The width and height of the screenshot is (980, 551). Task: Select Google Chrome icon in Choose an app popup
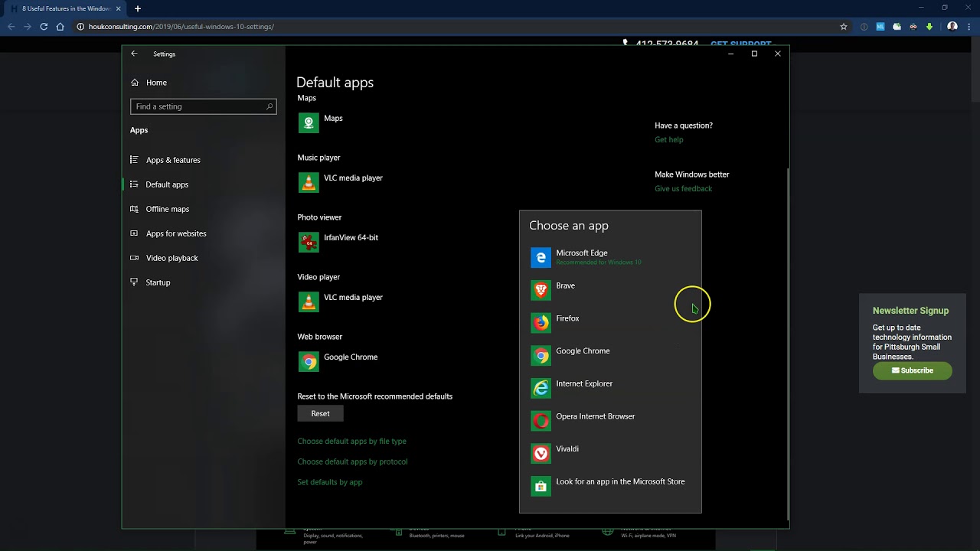click(541, 356)
